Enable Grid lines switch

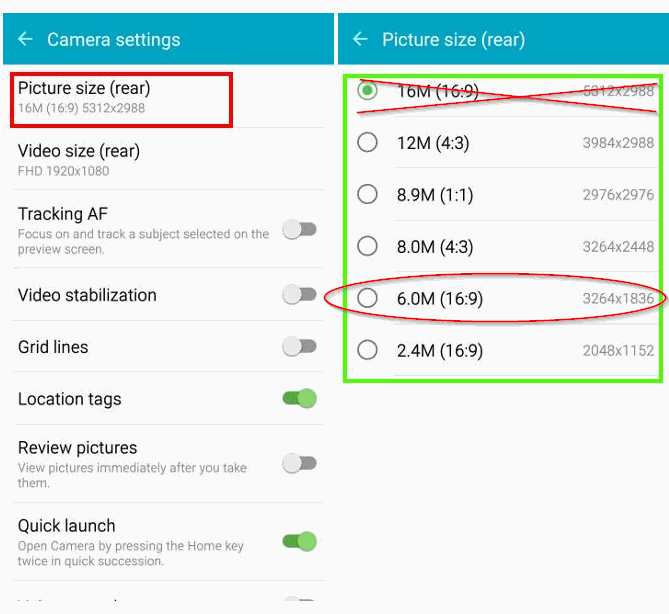(x=299, y=347)
